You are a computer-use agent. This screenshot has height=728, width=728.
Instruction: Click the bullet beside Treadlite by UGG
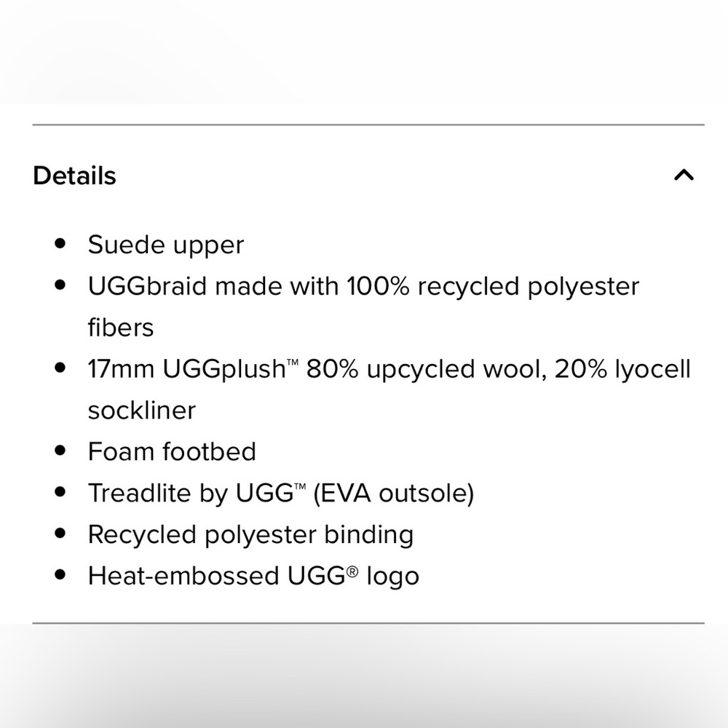click(x=60, y=491)
